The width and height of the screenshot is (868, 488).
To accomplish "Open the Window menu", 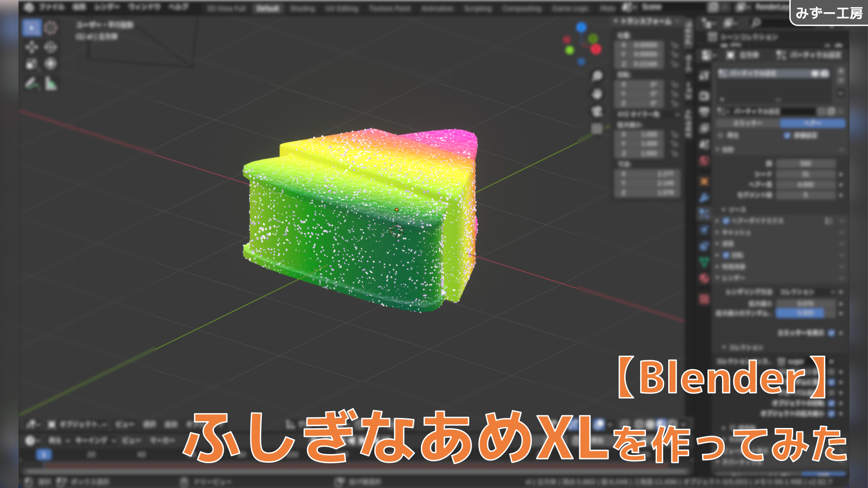I will [x=144, y=7].
